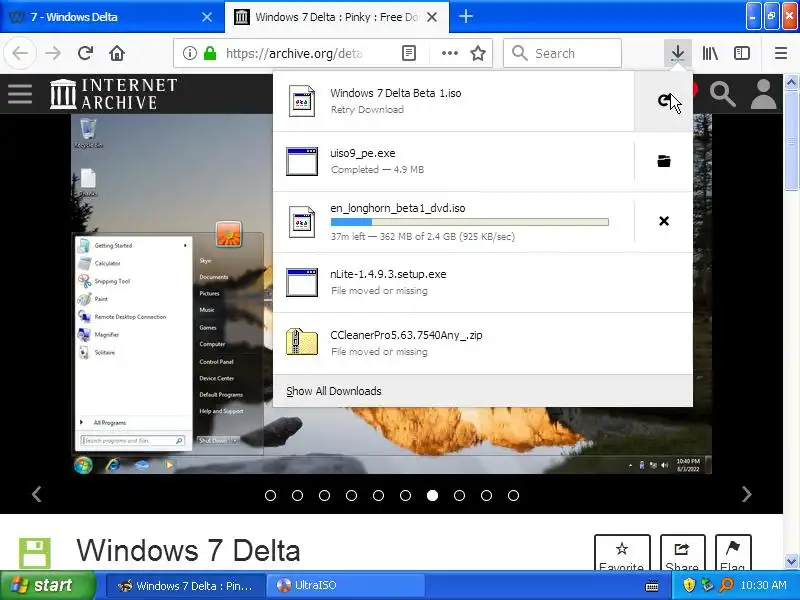Select the first carousel dot
This screenshot has height=600, width=800.
click(x=270, y=495)
